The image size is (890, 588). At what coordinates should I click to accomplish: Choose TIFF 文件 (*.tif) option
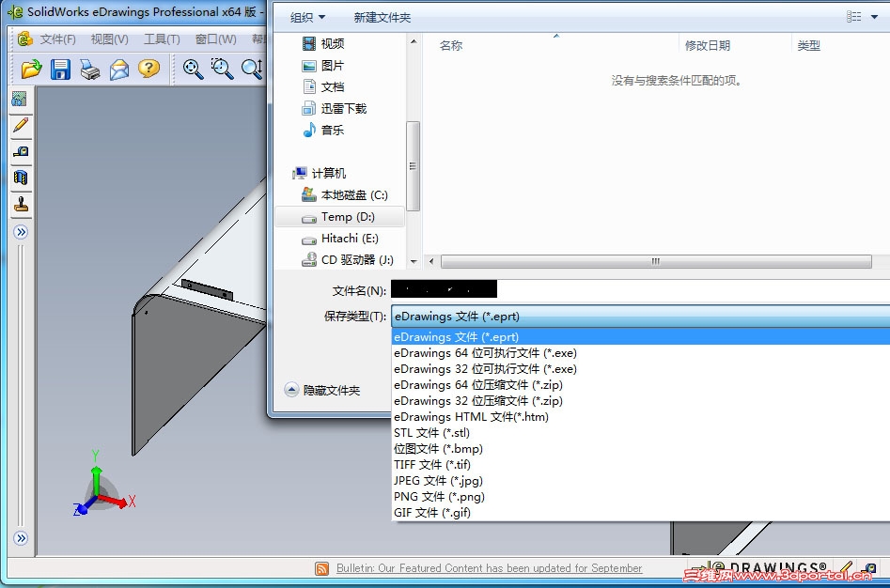click(x=641, y=464)
